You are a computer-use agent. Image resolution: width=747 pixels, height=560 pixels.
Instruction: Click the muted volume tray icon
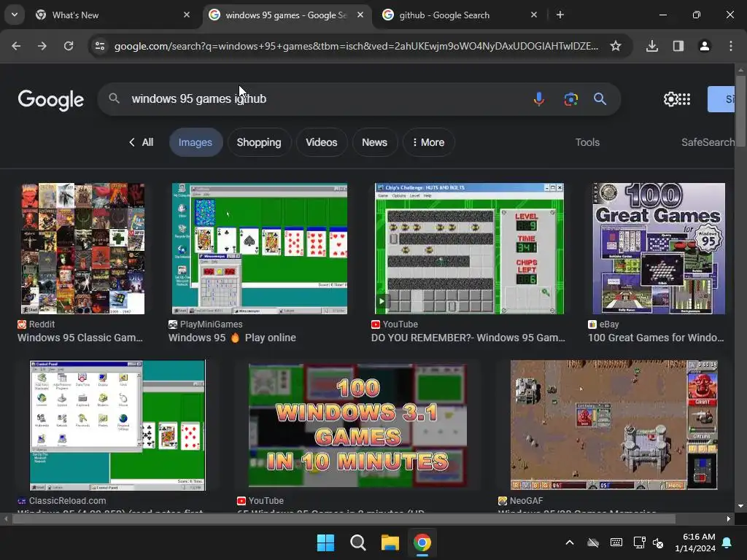659,542
